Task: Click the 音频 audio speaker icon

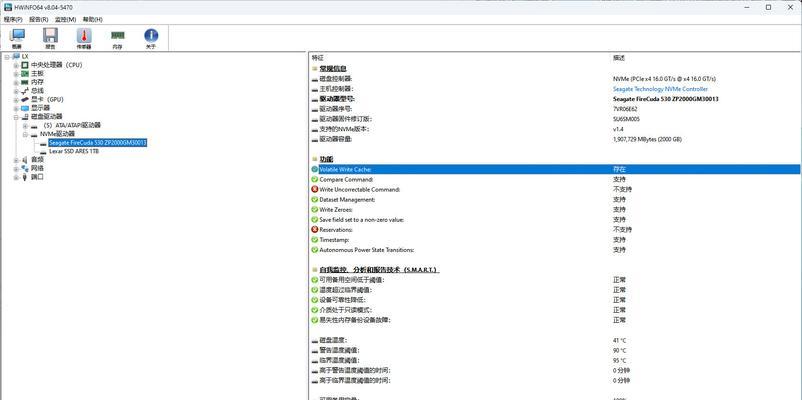Action: click(25, 160)
